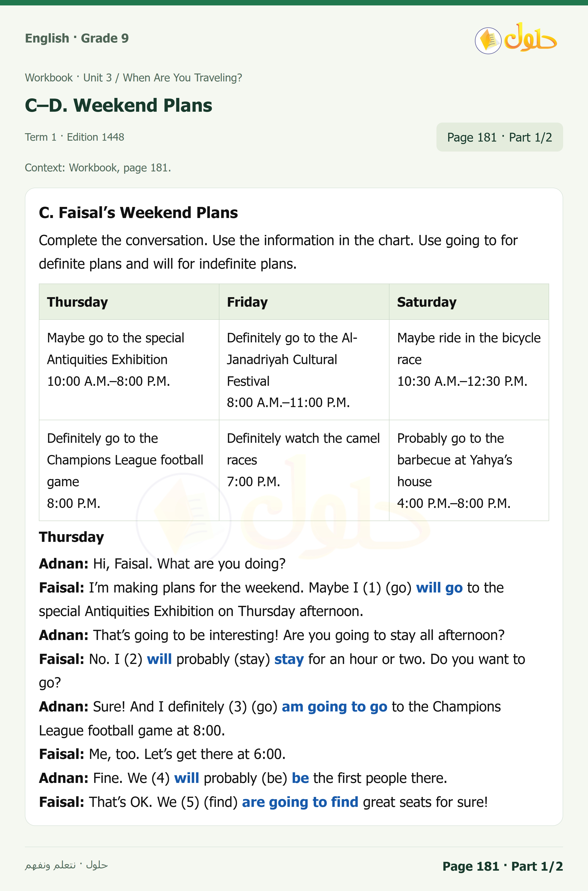
Task: Click the Hulul book logo icon
Action: pyautogui.click(x=488, y=40)
